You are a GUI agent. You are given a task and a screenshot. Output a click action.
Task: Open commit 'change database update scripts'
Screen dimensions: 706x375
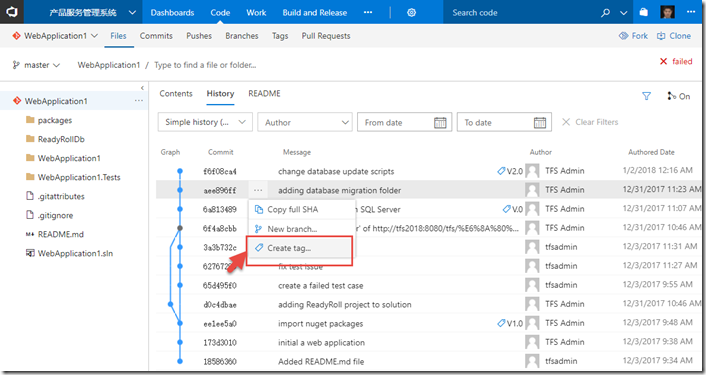coord(336,171)
